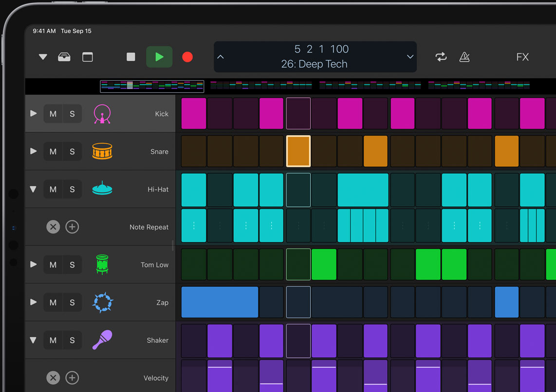
Task: Expand the Snare row disclosure triangle
Action: (x=33, y=151)
